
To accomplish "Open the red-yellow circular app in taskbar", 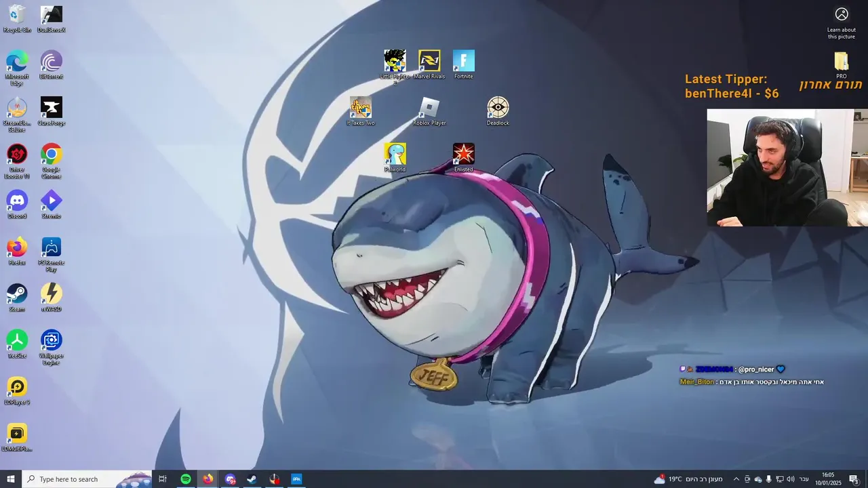I will pyautogui.click(x=274, y=479).
